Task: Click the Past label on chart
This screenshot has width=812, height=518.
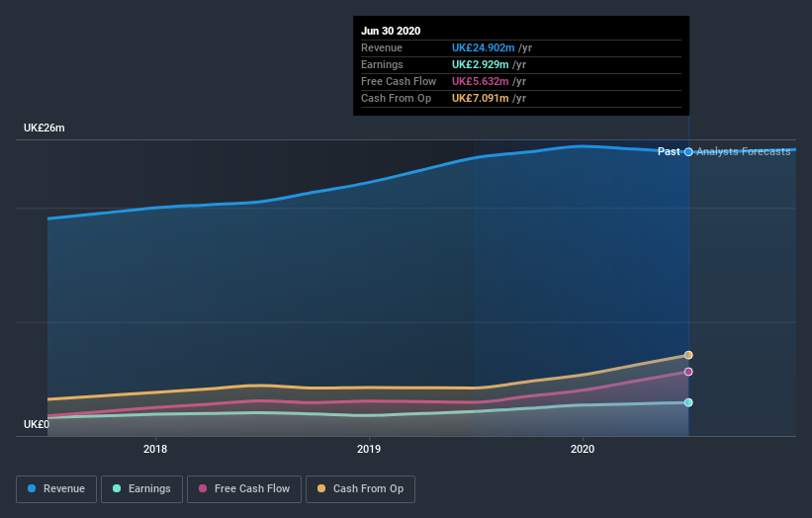Action: 669,151
